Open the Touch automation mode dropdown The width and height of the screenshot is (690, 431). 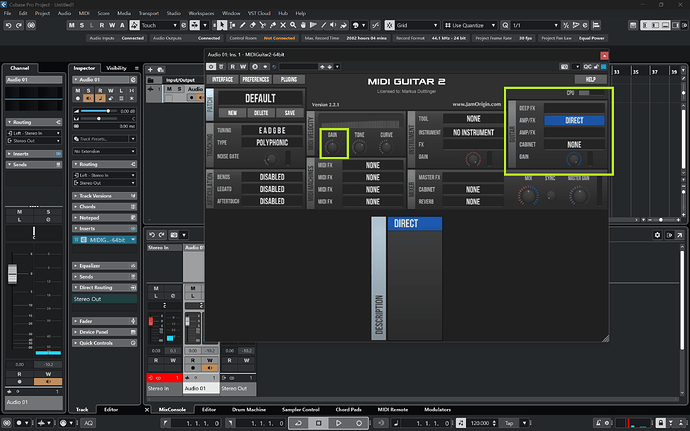[159, 26]
